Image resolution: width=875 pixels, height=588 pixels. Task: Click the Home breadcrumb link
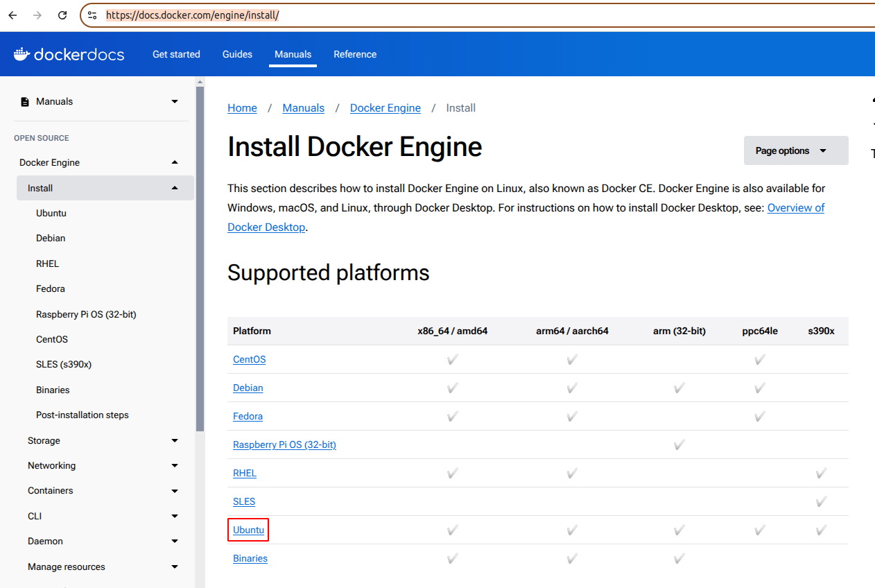242,108
